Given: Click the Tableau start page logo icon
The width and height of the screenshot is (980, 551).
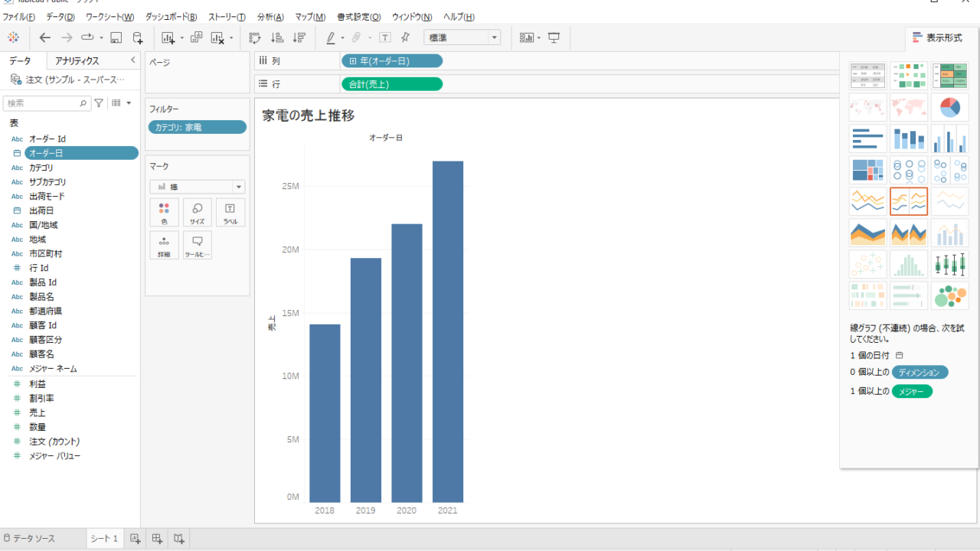Looking at the screenshot, I should click(x=13, y=37).
